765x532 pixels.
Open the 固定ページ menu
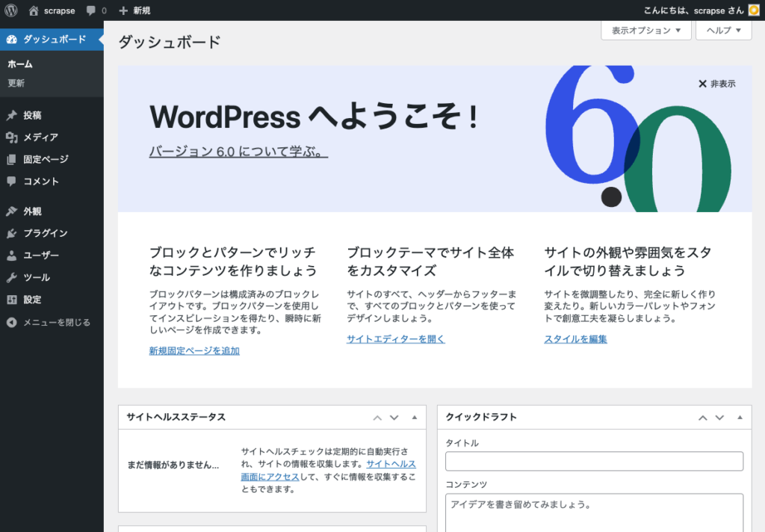pyautogui.click(x=52, y=159)
